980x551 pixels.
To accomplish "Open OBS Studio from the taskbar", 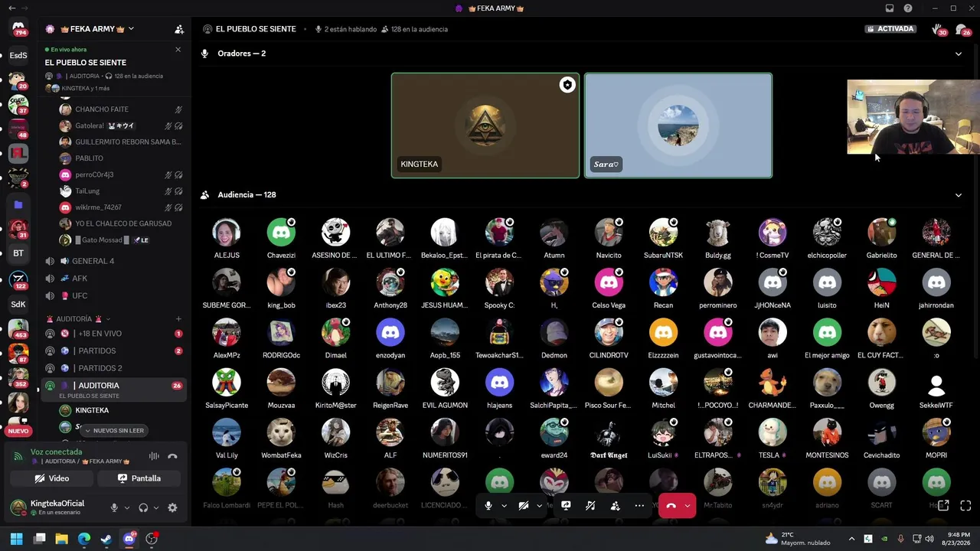I will click(x=152, y=539).
